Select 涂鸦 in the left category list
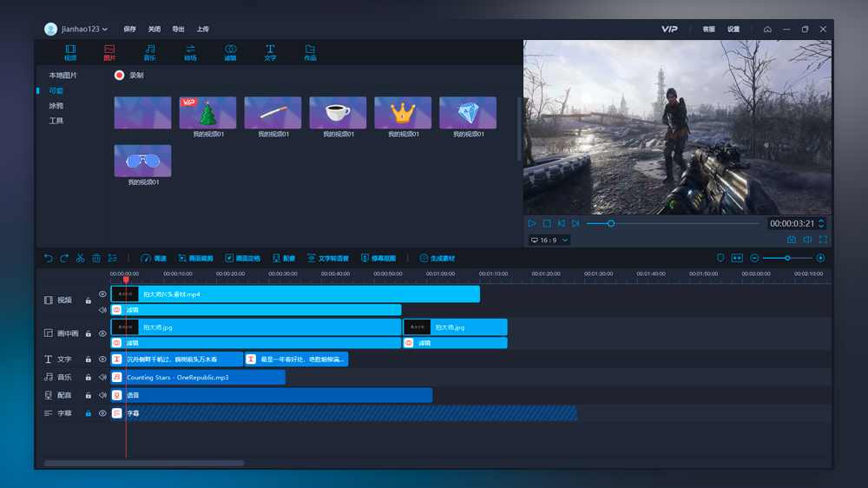 coord(56,106)
